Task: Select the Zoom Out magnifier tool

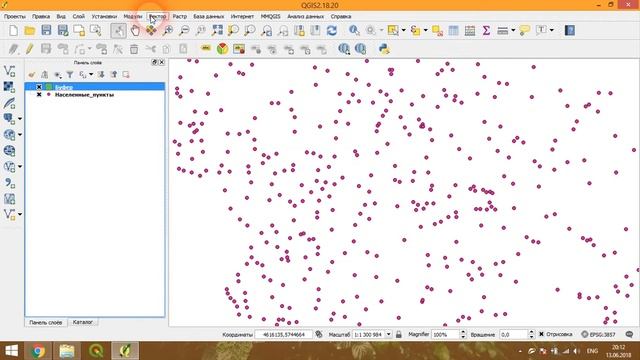Action: (x=184, y=31)
